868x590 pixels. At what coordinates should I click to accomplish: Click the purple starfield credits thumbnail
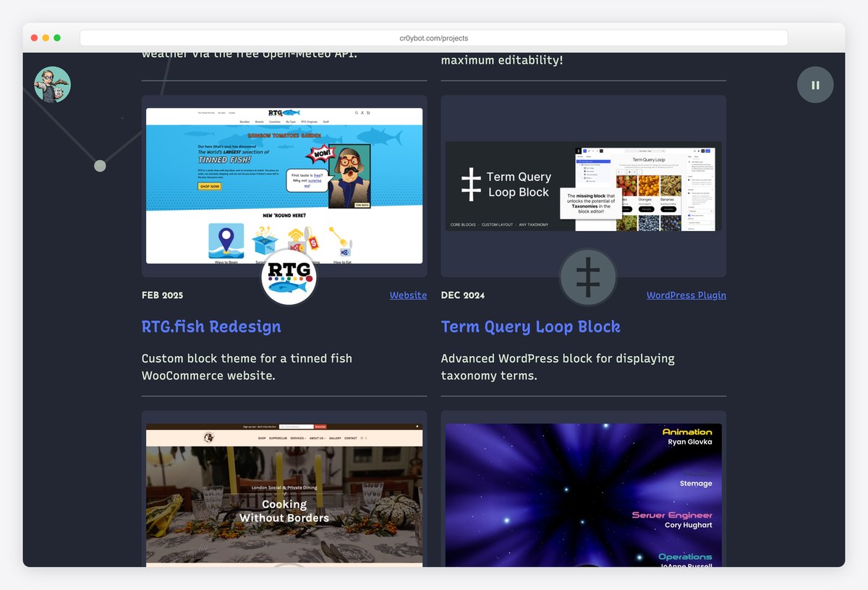click(x=584, y=495)
